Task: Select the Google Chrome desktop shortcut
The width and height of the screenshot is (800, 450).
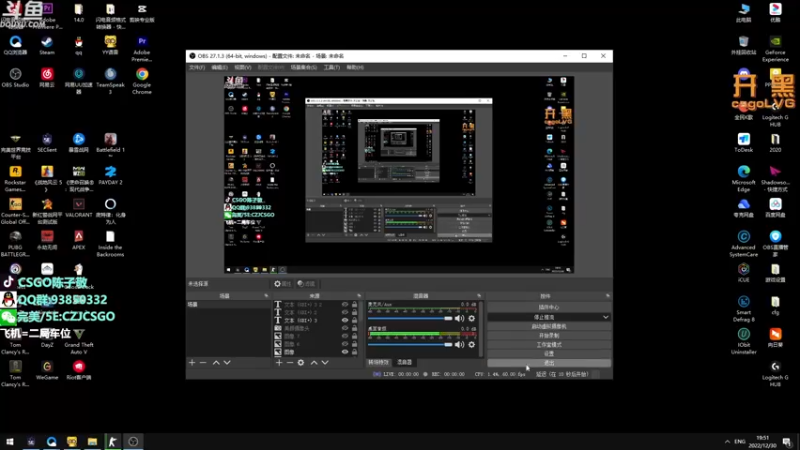Action: point(142,81)
